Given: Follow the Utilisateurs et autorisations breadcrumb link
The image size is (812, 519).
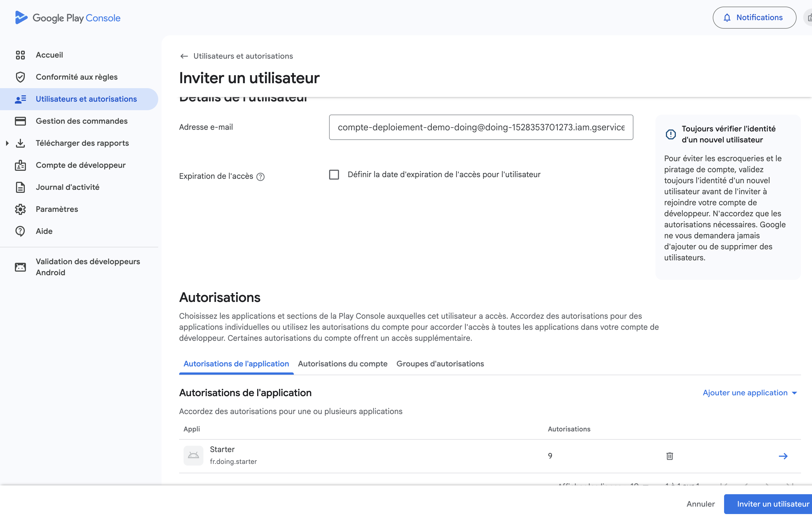Looking at the screenshot, I should tap(243, 56).
